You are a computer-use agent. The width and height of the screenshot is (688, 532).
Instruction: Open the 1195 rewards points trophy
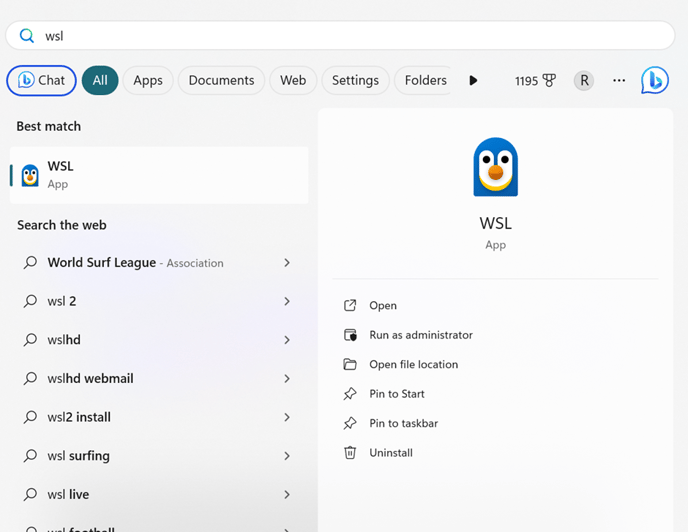pyautogui.click(x=535, y=81)
